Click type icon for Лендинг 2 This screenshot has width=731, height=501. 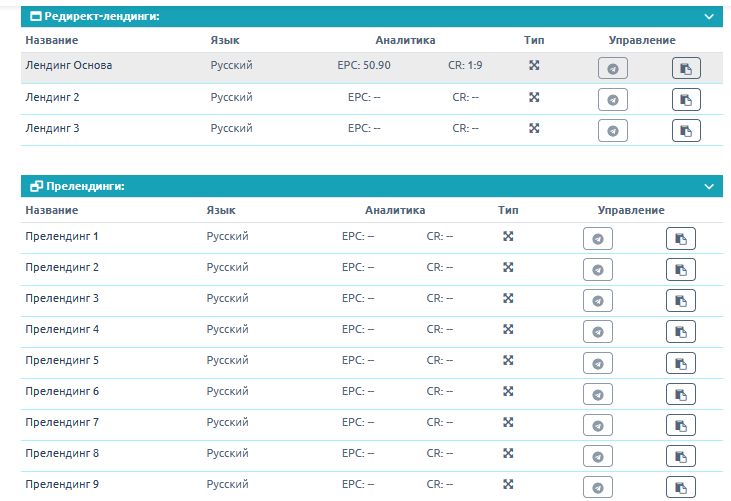pos(534,97)
